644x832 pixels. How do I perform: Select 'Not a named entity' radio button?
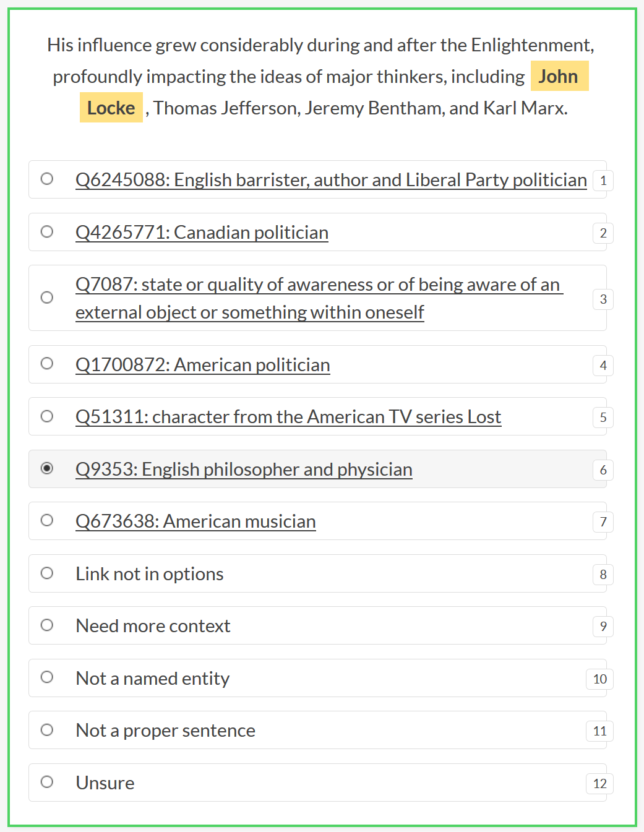click(47, 677)
